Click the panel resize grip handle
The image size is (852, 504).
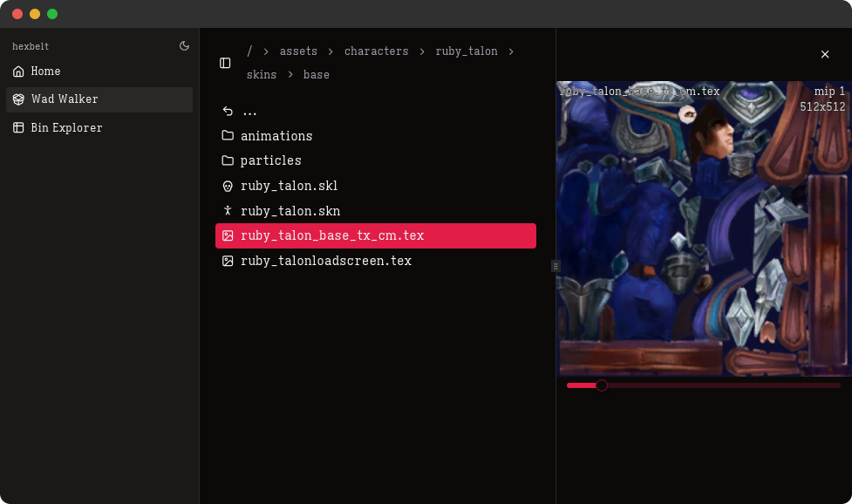click(556, 266)
